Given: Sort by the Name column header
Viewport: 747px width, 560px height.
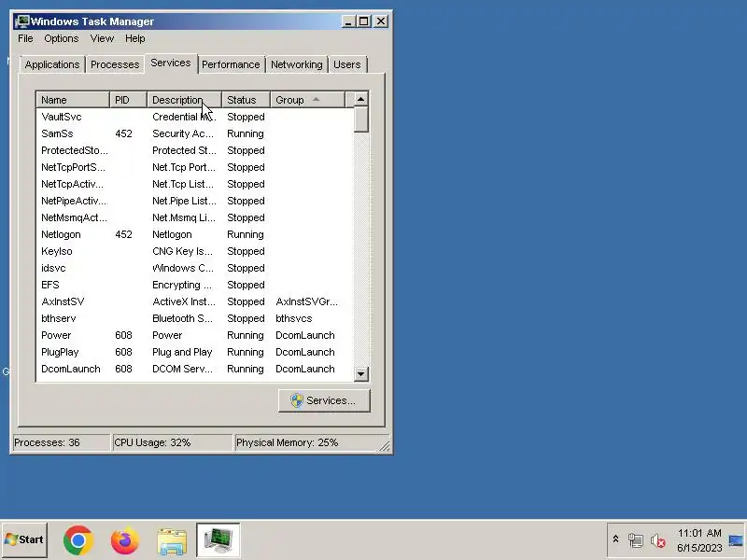Looking at the screenshot, I should tap(73, 100).
